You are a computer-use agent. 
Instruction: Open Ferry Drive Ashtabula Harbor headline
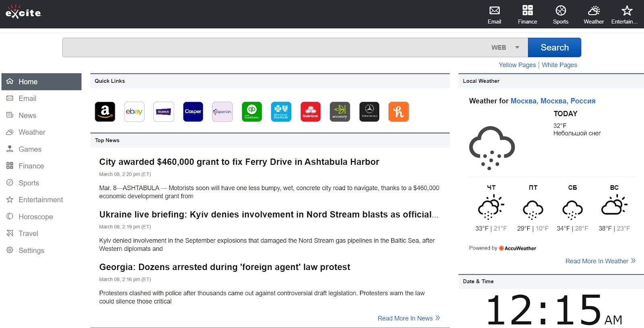click(239, 162)
